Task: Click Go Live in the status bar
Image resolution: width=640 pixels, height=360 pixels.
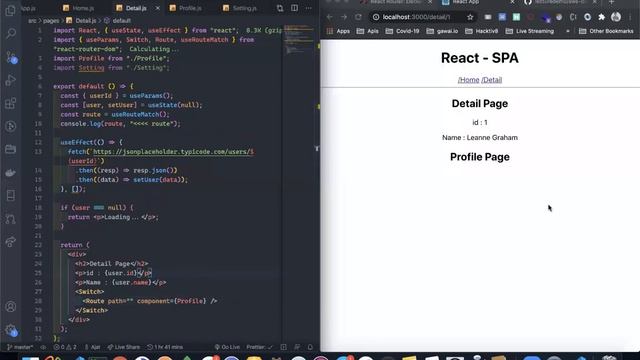Action: [x=227, y=347]
